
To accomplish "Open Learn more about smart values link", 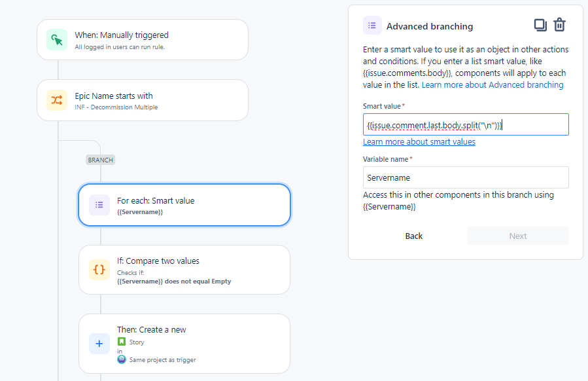I will point(419,142).
